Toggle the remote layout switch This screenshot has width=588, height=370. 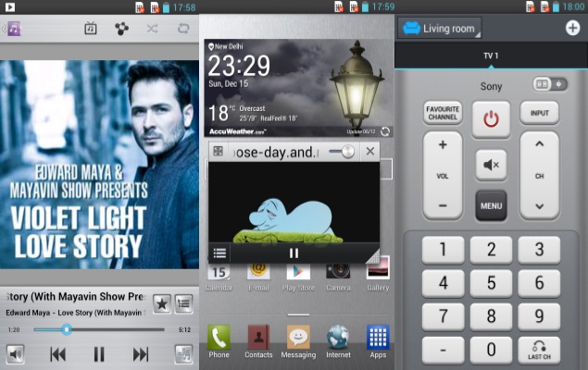pos(550,84)
